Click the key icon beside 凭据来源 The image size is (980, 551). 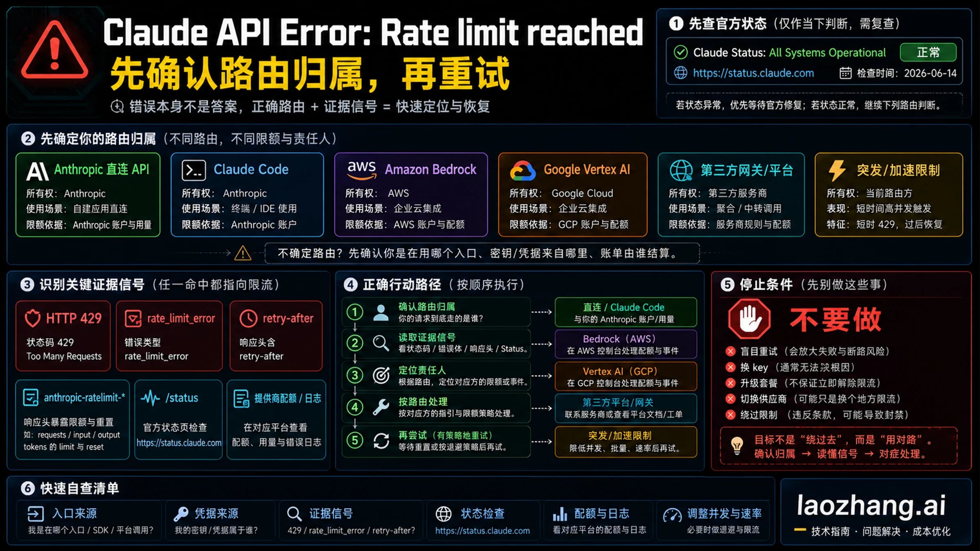[x=181, y=514]
